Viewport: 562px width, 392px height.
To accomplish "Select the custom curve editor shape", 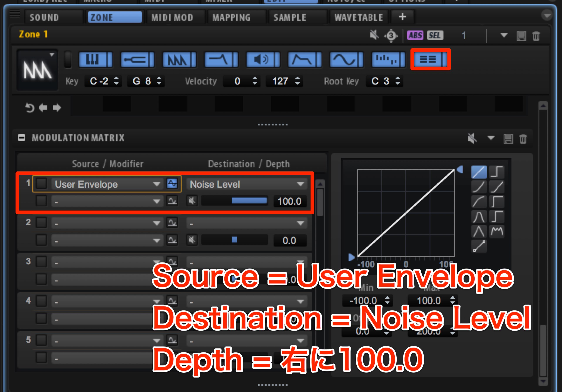I will pos(479,246).
